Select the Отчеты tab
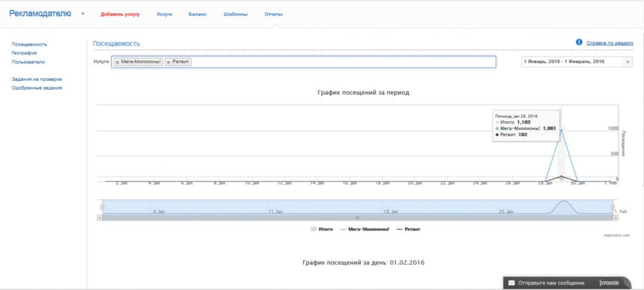 (274, 14)
